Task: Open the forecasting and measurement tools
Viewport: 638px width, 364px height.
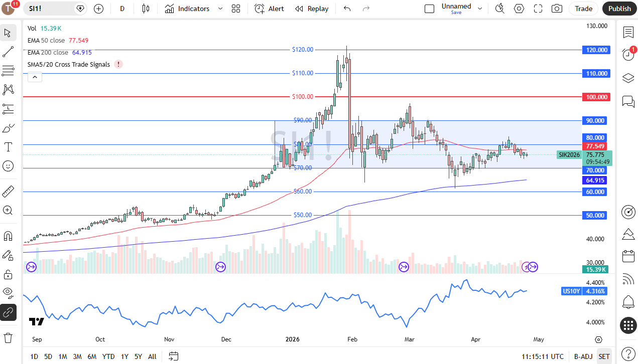Action: click(x=8, y=108)
